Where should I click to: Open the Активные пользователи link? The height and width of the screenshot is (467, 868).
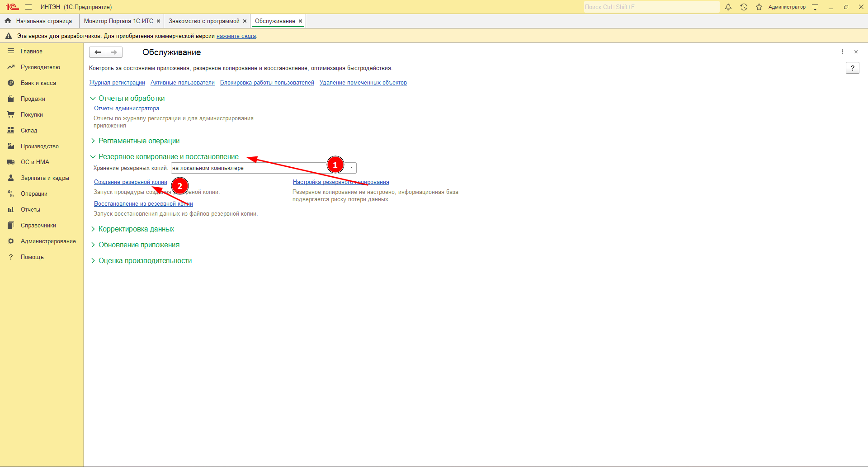click(x=183, y=83)
